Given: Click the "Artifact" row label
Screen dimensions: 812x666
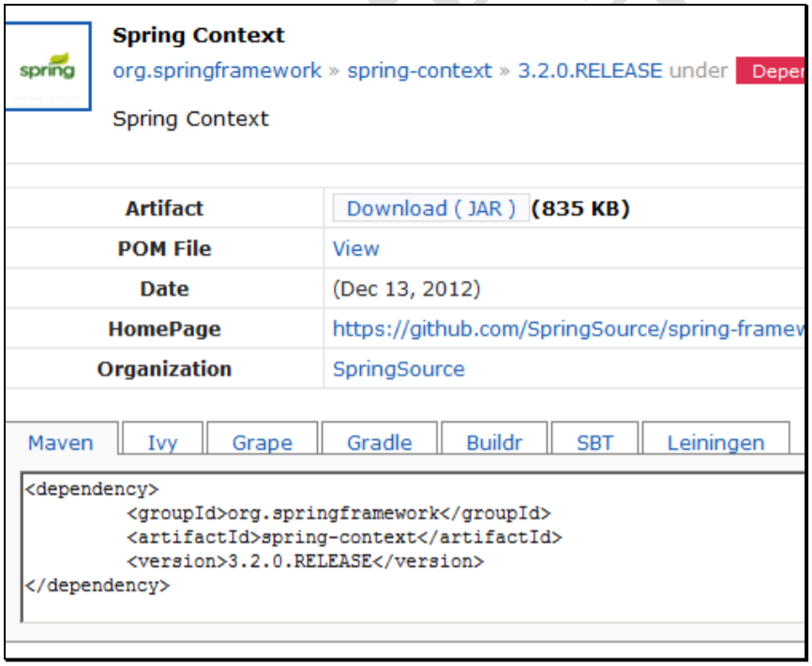Looking at the screenshot, I should [x=164, y=208].
